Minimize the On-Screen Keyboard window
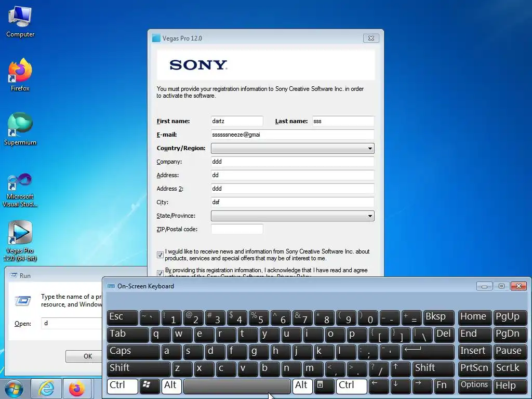The image size is (532, 399). click(x=484, y=286)
